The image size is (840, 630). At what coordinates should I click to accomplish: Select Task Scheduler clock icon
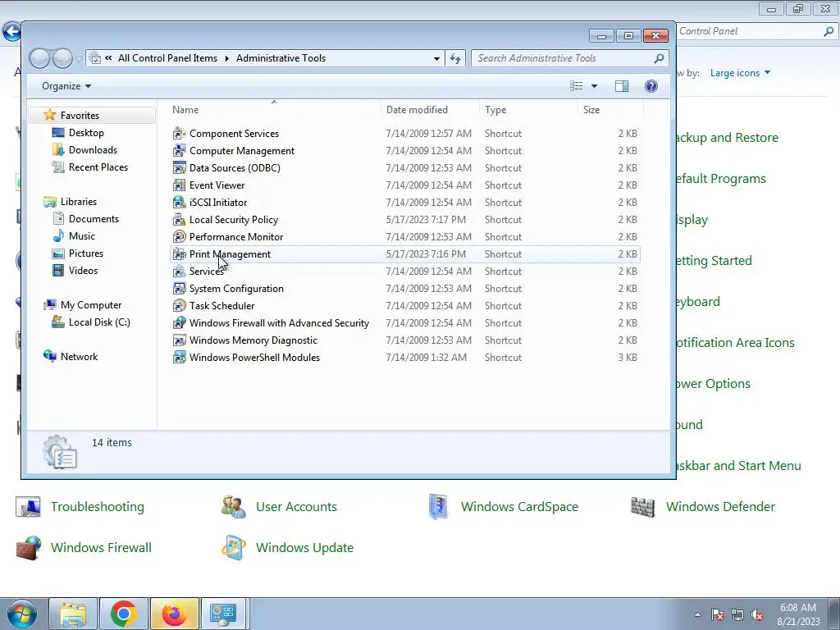point(179,305)
